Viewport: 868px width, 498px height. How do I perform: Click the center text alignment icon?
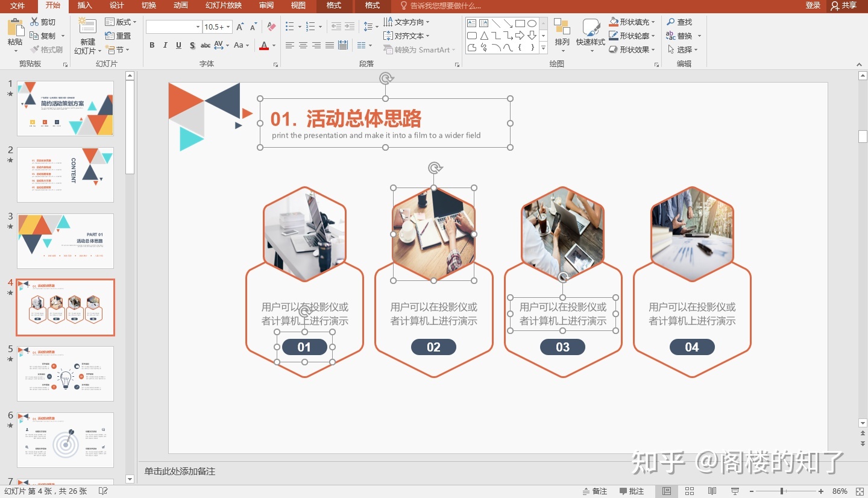point(303,45)
